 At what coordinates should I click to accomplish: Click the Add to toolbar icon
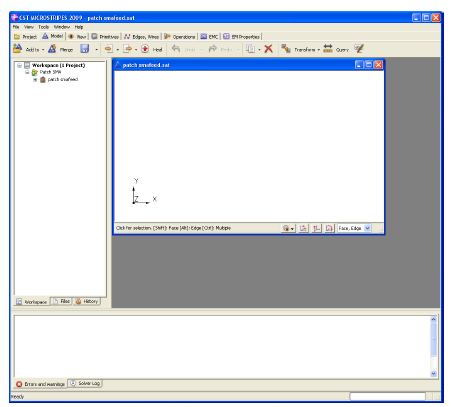point(17,49)
